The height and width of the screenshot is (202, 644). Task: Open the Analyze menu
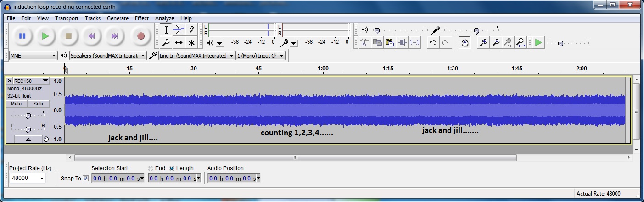[x=164, y=18]
